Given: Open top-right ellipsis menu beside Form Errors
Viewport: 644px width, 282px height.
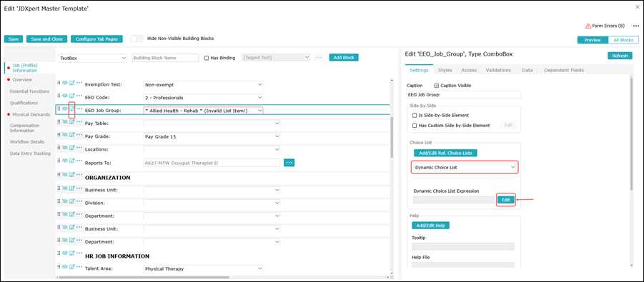Looking at the screenshot, I should [636, 26].
